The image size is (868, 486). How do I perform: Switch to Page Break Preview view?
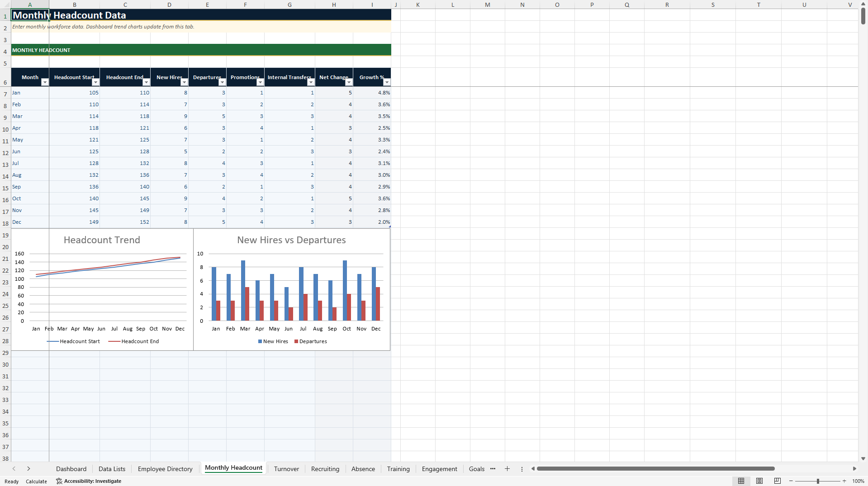778,481
